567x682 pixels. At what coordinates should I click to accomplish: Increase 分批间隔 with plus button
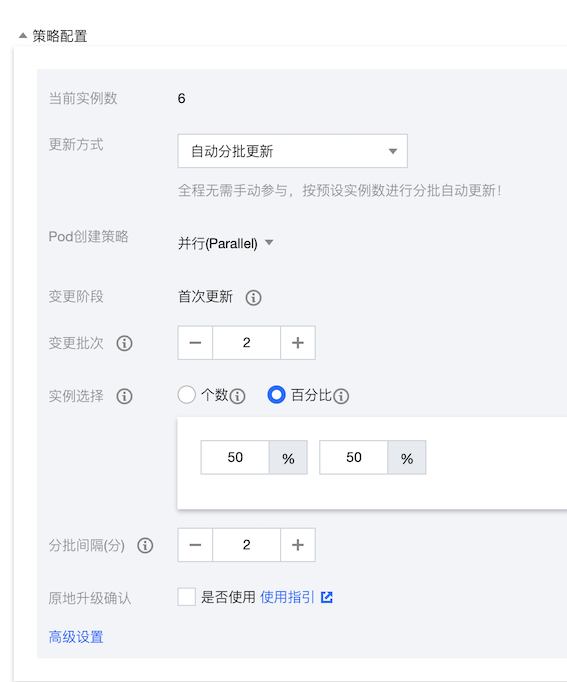point(298,545)
